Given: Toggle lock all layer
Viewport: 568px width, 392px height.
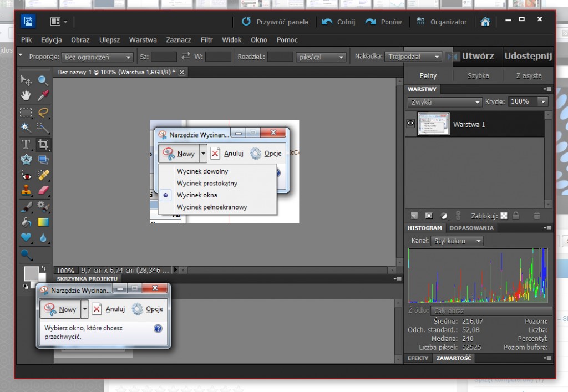Looking at the screenshot, I should (516, 216).
